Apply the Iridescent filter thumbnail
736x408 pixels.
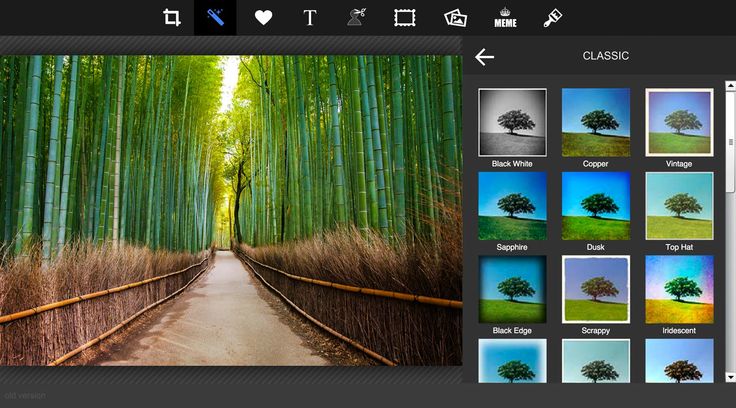coord(679,289)
